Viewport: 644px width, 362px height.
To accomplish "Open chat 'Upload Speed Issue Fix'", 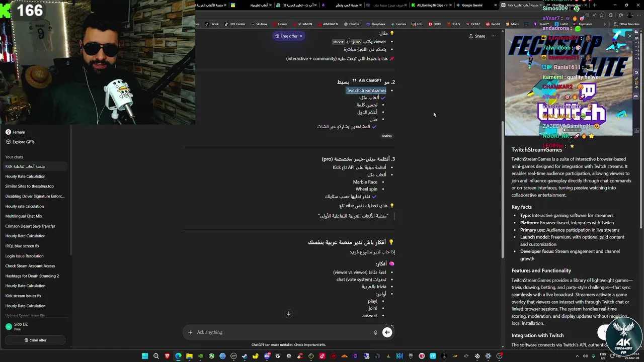I will tap(25, 316).
